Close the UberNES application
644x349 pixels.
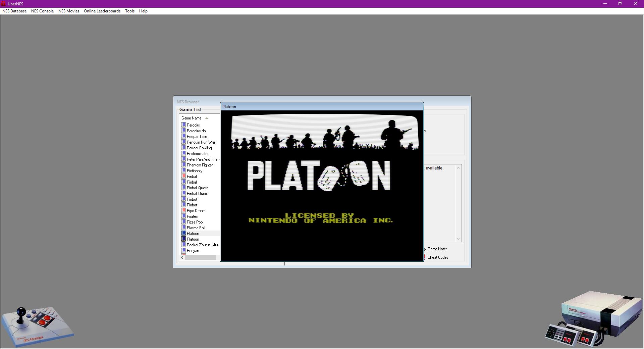click(635, 4)
